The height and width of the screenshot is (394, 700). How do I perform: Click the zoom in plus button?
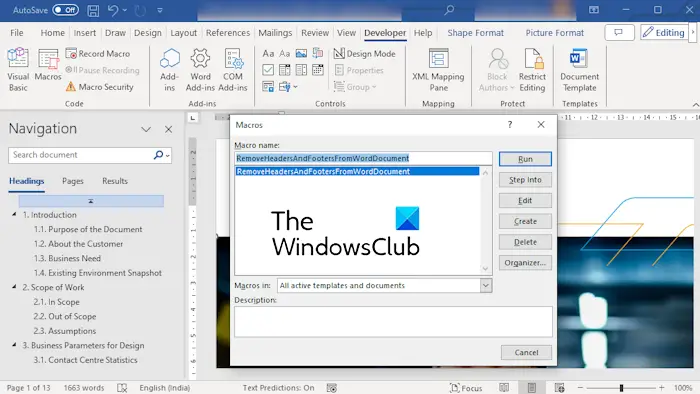pos(662,388)
